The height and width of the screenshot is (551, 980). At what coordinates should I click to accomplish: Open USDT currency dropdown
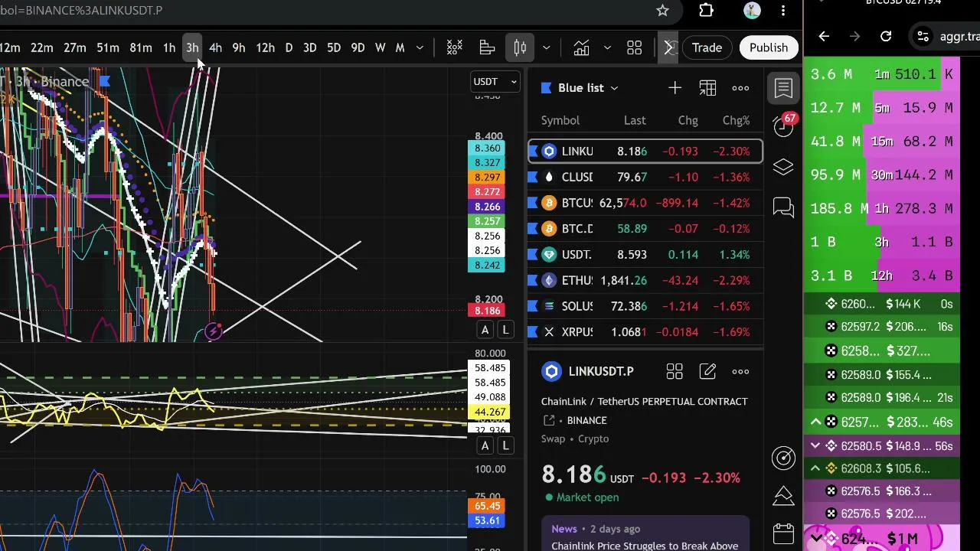point(495,82)
